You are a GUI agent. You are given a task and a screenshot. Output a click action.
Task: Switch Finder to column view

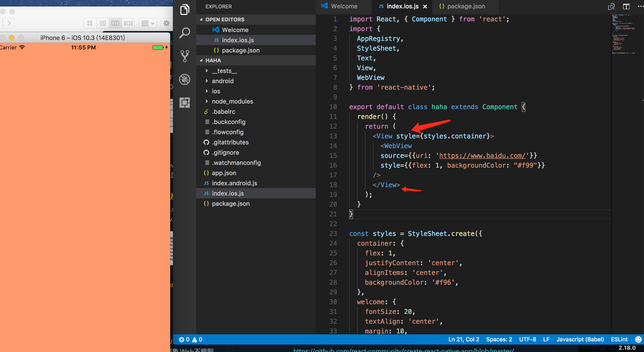[115, 23]
